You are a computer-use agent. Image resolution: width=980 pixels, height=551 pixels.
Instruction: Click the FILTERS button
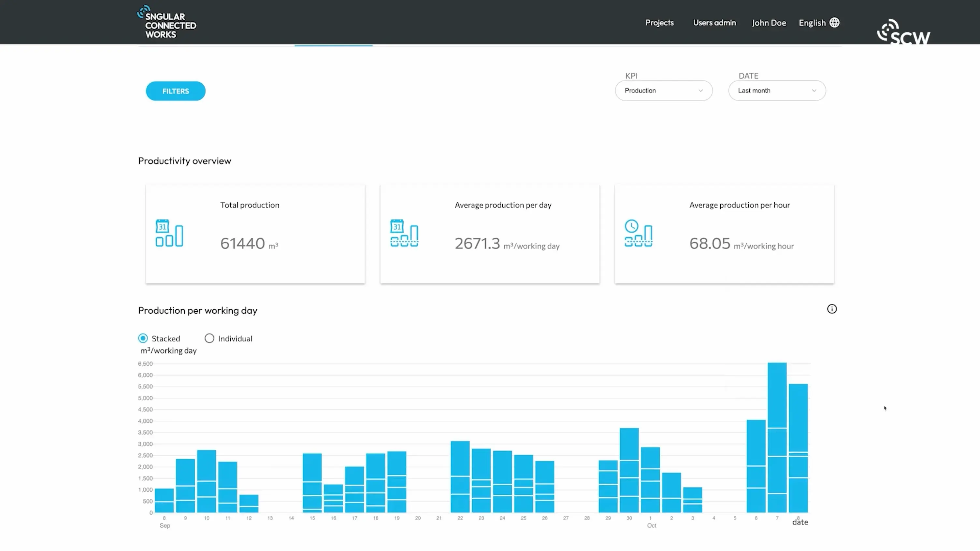point(175,91)
